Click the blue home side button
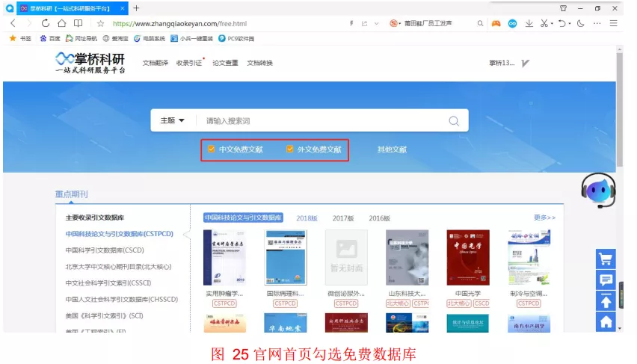The image size is (637, 364). [x=606, y=322]
